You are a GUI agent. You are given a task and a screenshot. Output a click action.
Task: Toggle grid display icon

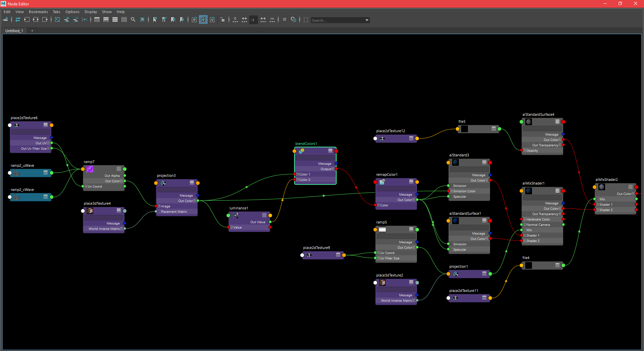(x=284, y=19)
